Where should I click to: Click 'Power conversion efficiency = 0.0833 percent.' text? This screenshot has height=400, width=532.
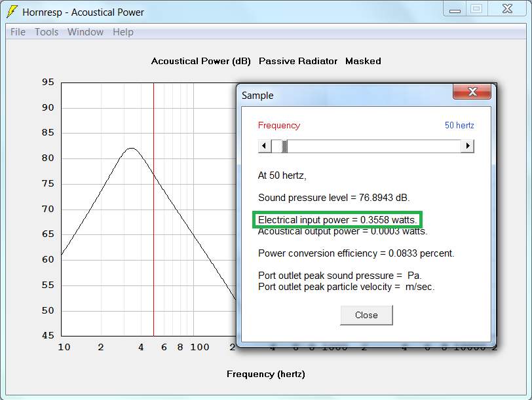pos(356,253)
